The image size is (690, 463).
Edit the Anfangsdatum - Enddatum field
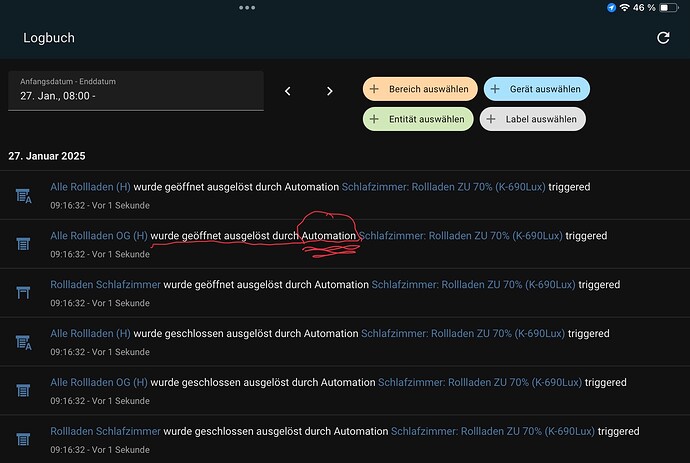tap(136, 91)
